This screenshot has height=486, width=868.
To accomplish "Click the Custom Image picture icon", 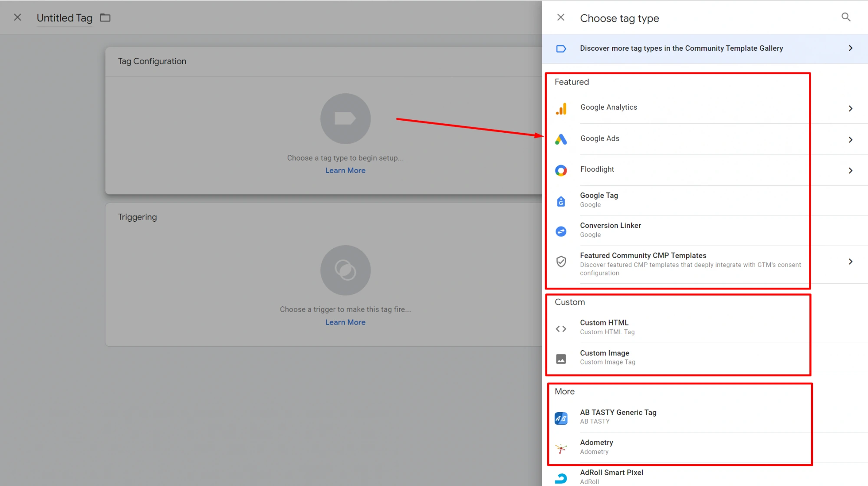I will tap(561, 359).
